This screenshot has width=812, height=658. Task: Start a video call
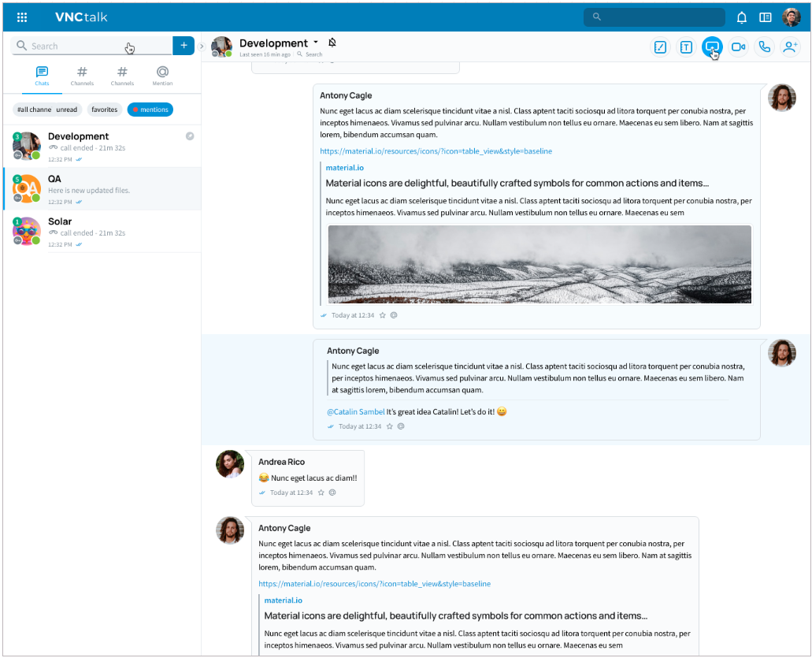point(738,47)
